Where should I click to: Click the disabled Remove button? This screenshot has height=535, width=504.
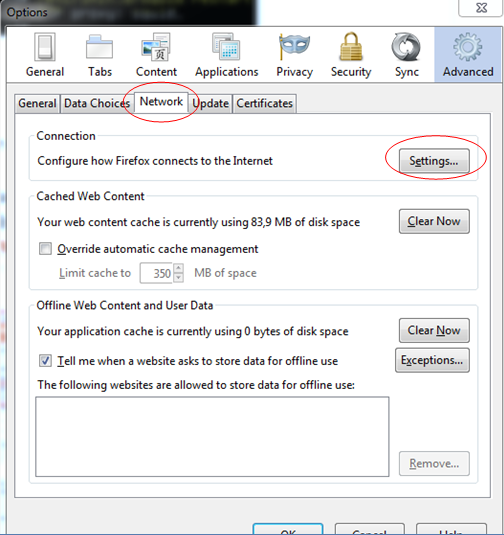(x=434, y=464)
